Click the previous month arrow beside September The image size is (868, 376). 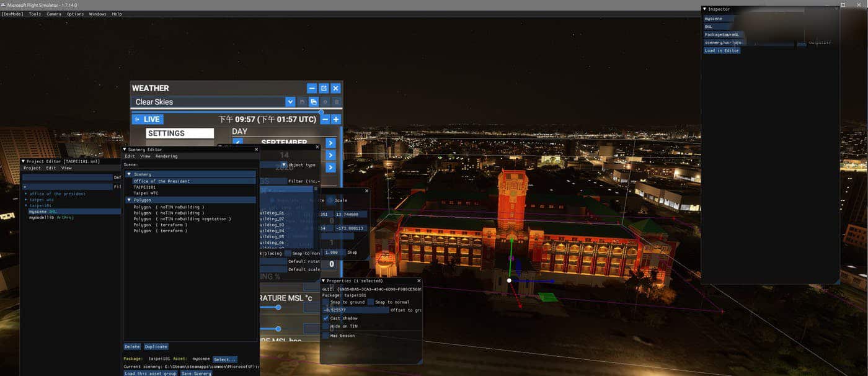(237, 143)
